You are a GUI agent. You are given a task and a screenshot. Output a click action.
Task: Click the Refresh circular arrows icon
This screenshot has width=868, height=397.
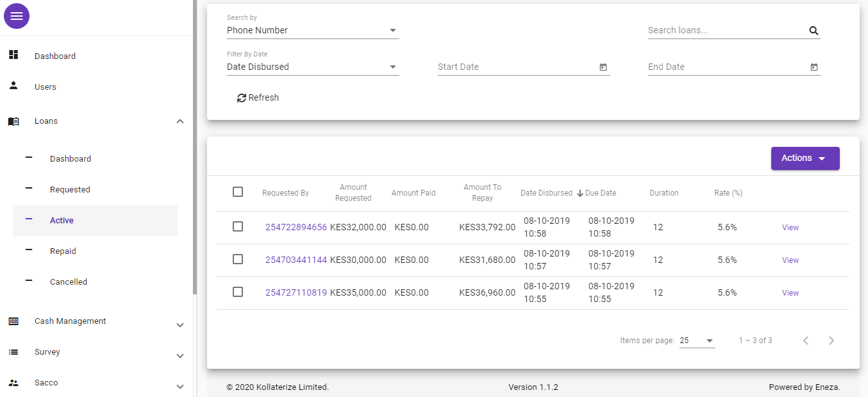[242, 98]
